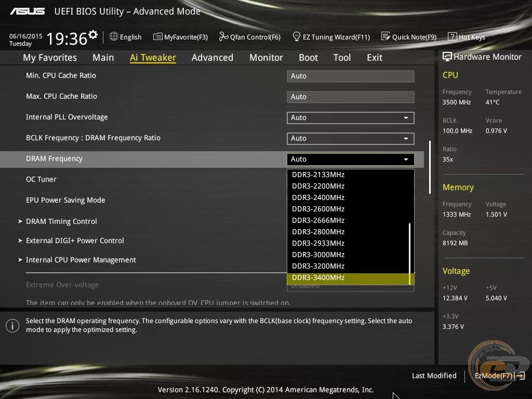Choose DDR3-2666MHz in dropdown
Image resolution: width=532 pixels, height=399 pixels.
pyautogui.click(x=348, y=220)
